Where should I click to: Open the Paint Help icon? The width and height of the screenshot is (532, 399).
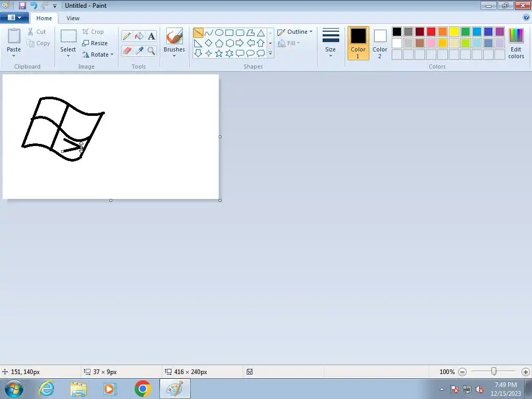pos(526,18)
